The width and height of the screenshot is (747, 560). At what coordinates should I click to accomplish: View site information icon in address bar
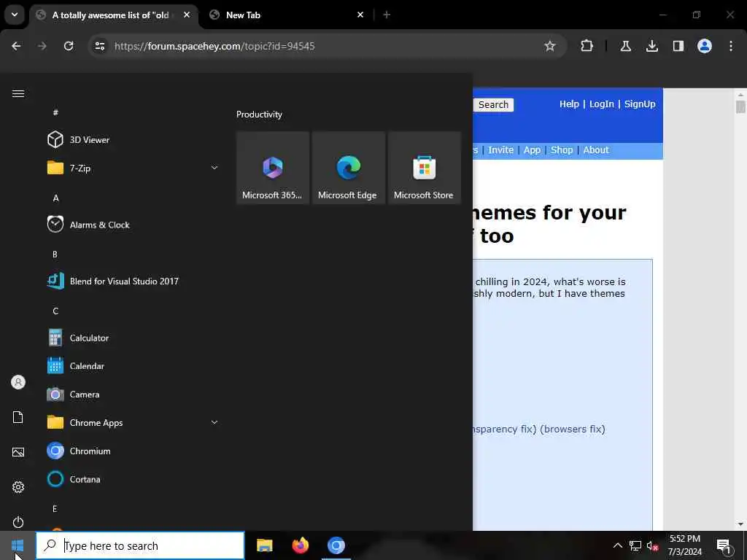(x=99, y=46)
